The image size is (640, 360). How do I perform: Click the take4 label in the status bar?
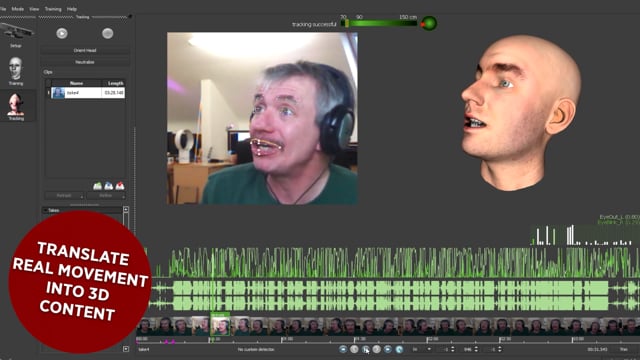(x=144, y=349)
